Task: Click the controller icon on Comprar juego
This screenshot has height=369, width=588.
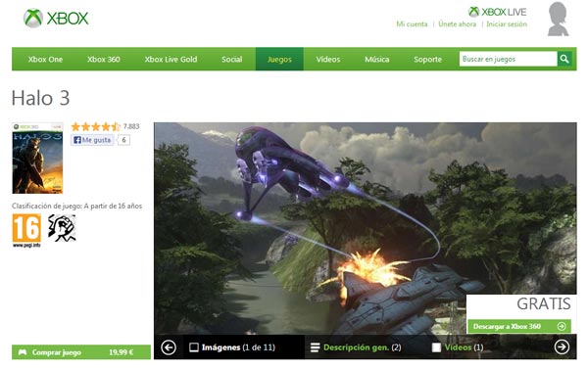Action: click(x=23, y=352)
